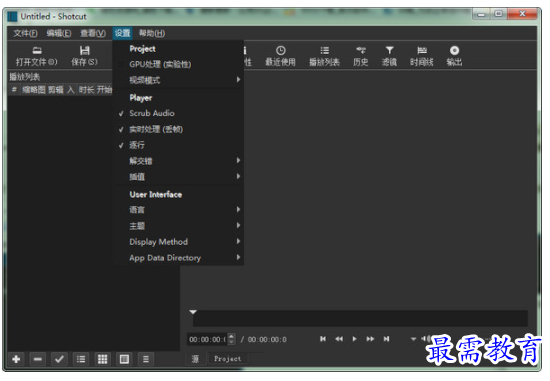Open the 查看(V) View menu
The width and height of the screenshot is (550, 381).
click(x=93, y=33)
